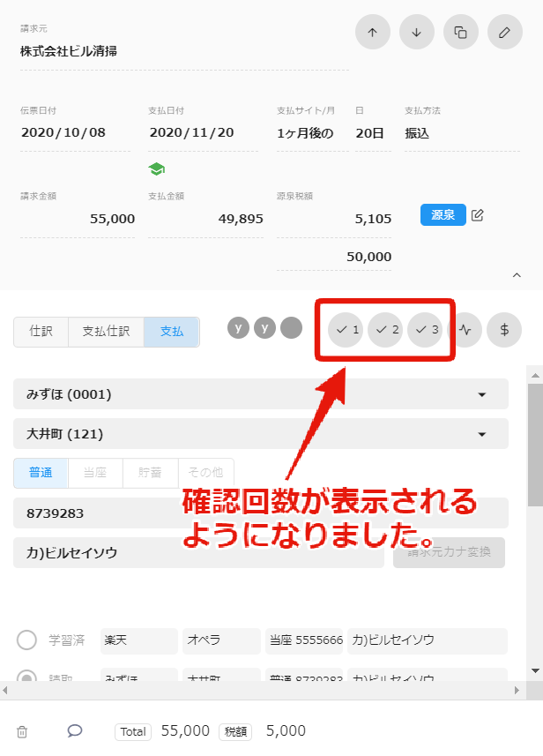Select the 読取 radio button
This screenshot has height=756, width=543.
click(27, 677)
